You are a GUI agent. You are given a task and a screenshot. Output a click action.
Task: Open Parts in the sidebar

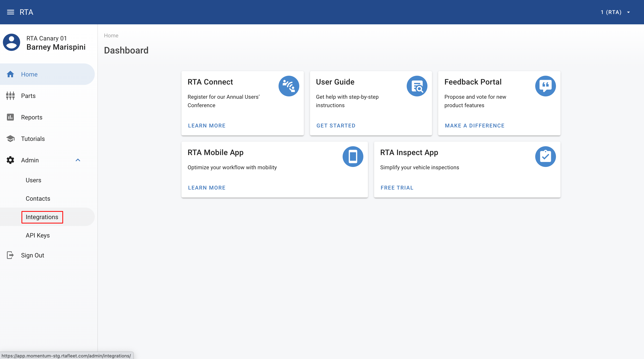(x=28, y=96)
